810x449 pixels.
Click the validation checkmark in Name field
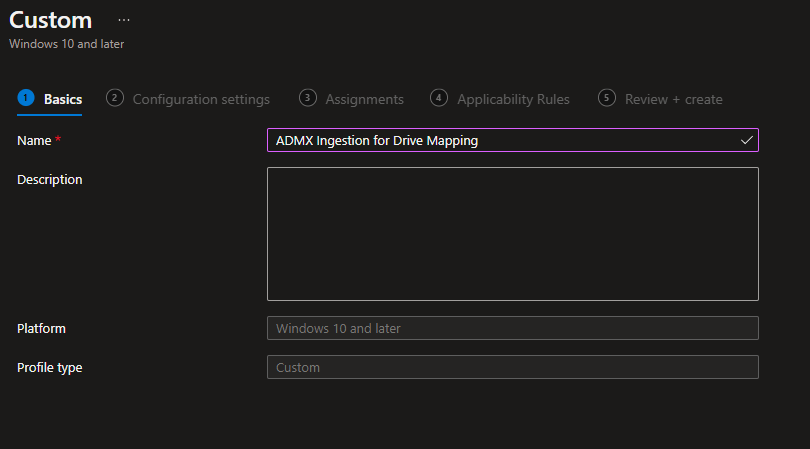pos(746,141)
